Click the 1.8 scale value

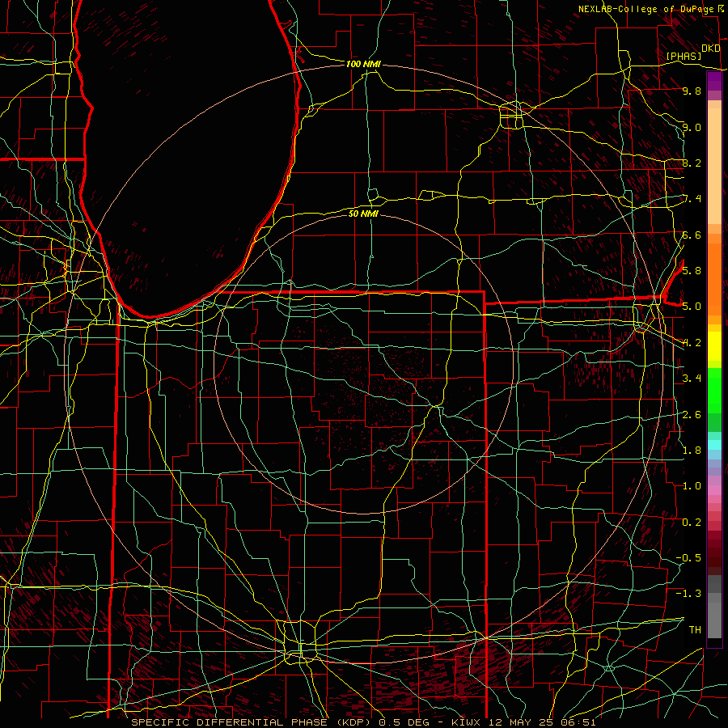(692, 450)
